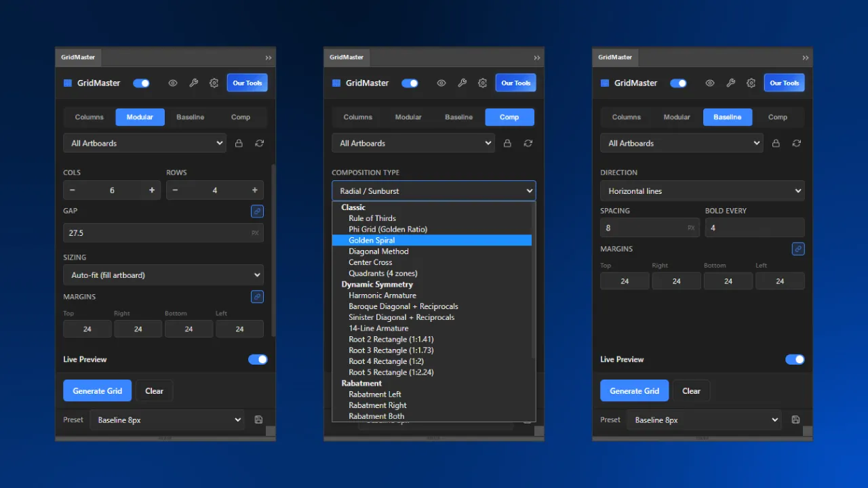Click refresh icon in left panel
This screenshot has height=488, width=868.
point(259,143)
